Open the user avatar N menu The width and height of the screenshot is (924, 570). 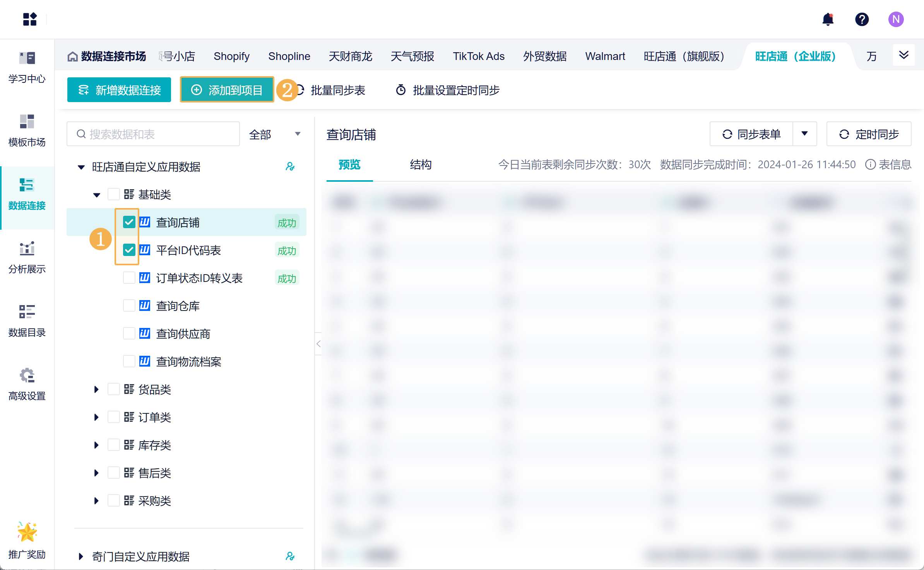pyautogui.click(x=896, y=19)
